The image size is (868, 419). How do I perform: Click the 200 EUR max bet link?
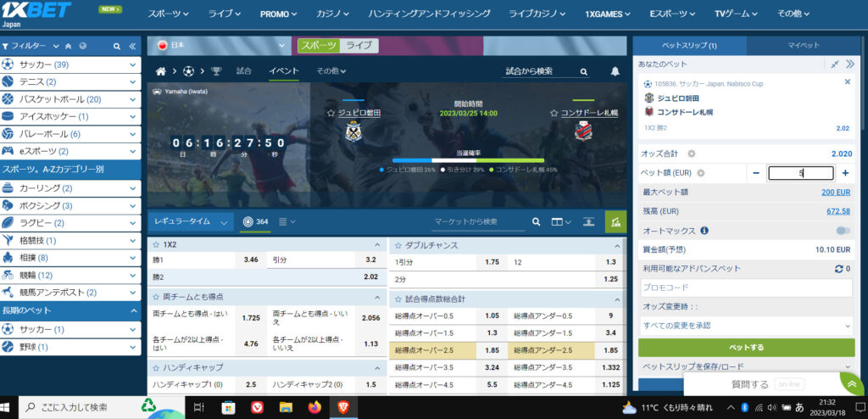click(836, 193)
